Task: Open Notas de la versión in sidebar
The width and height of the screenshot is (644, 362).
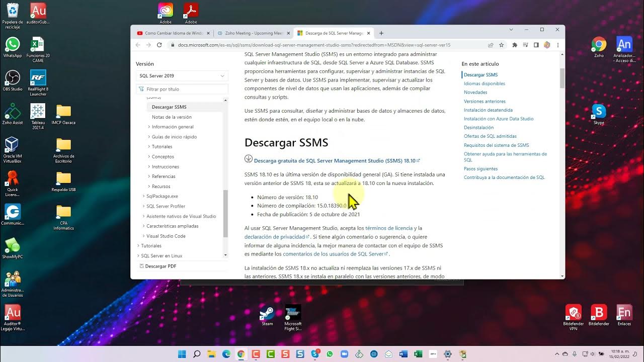Action: pos(172,117)
